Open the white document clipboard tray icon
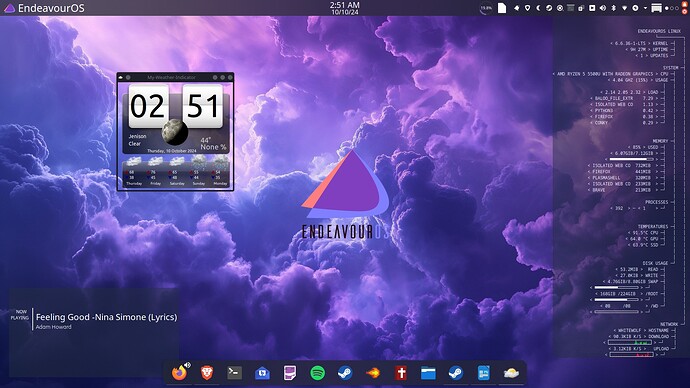Image resolution: width=690 pixels, height=388 pixels. click(502, 8)
